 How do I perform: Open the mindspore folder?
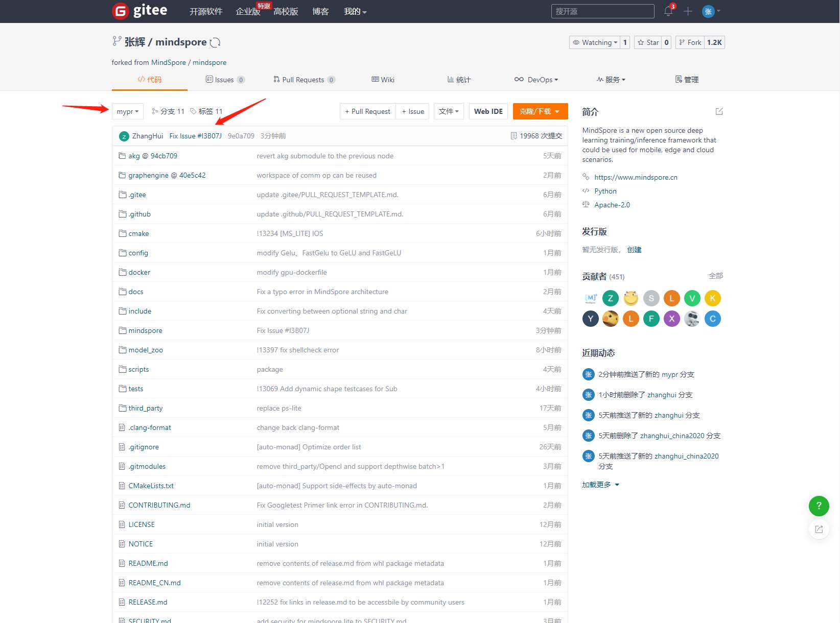145,330
